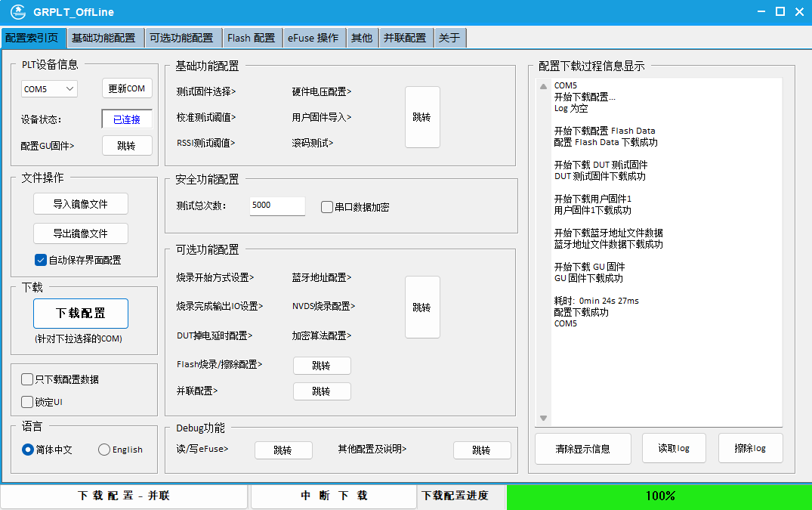Click the GRPLT app logo icon

tap(17, 12)
